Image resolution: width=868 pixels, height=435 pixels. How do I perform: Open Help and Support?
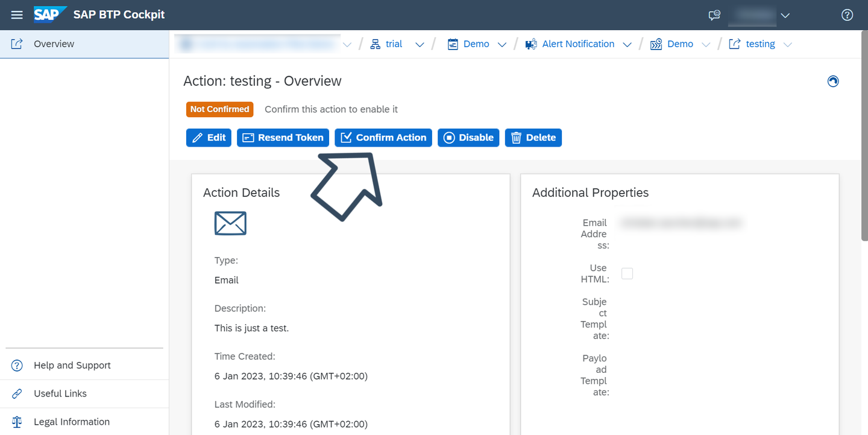point(84,366)
